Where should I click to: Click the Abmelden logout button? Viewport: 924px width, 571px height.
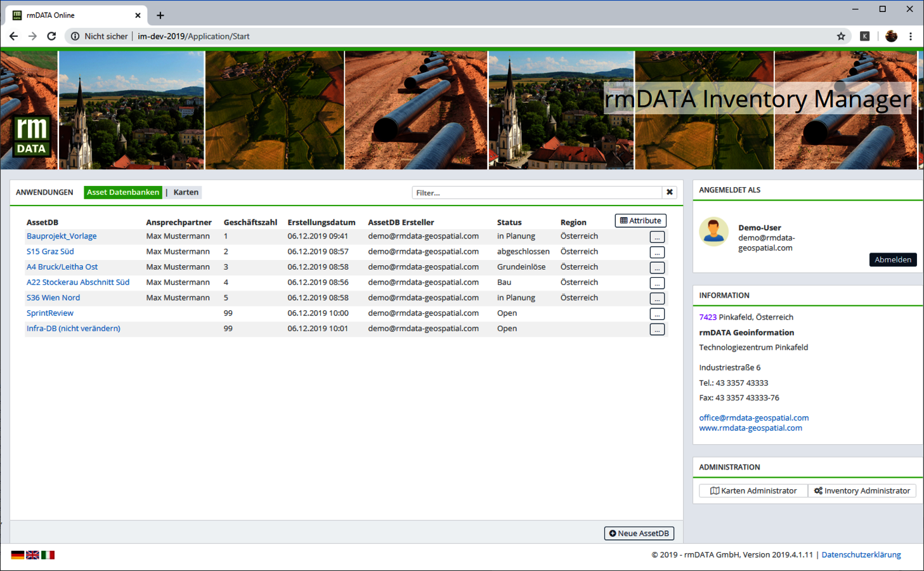[x=893, y=259]
